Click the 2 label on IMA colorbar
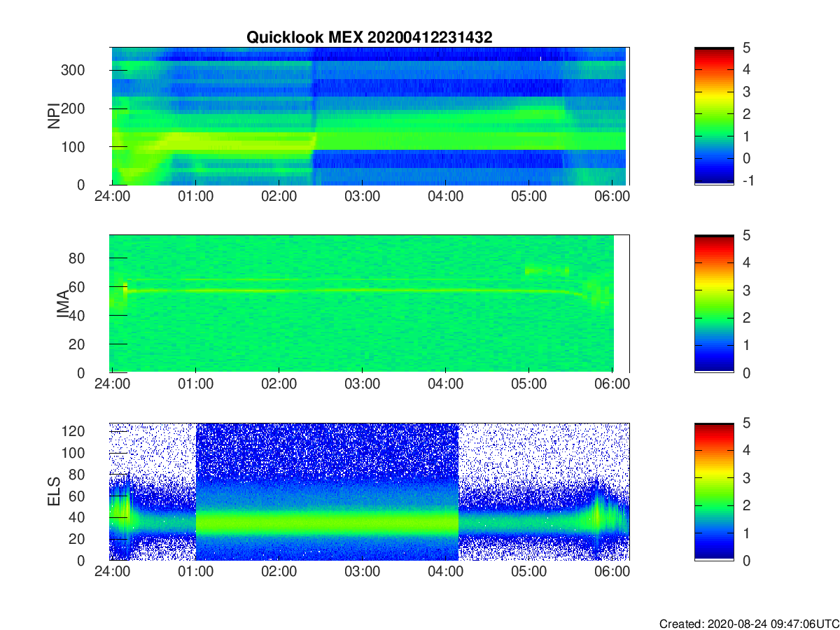 pos(746,318)
